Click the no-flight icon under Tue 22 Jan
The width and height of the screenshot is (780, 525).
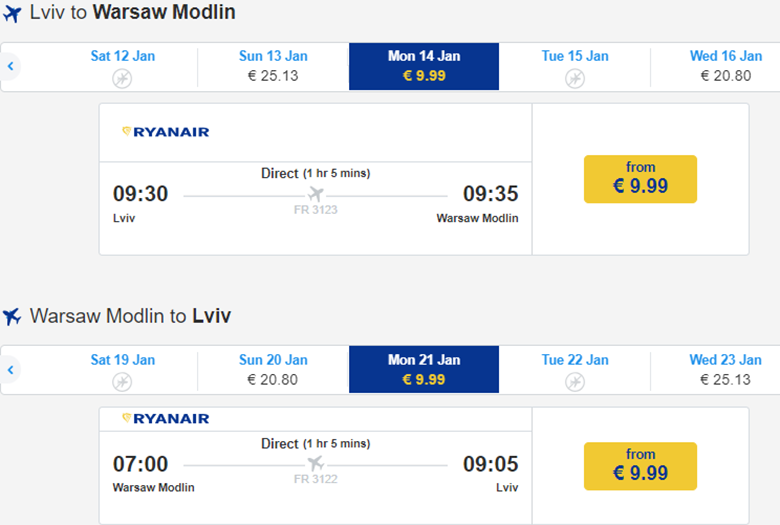click(574, 381)
